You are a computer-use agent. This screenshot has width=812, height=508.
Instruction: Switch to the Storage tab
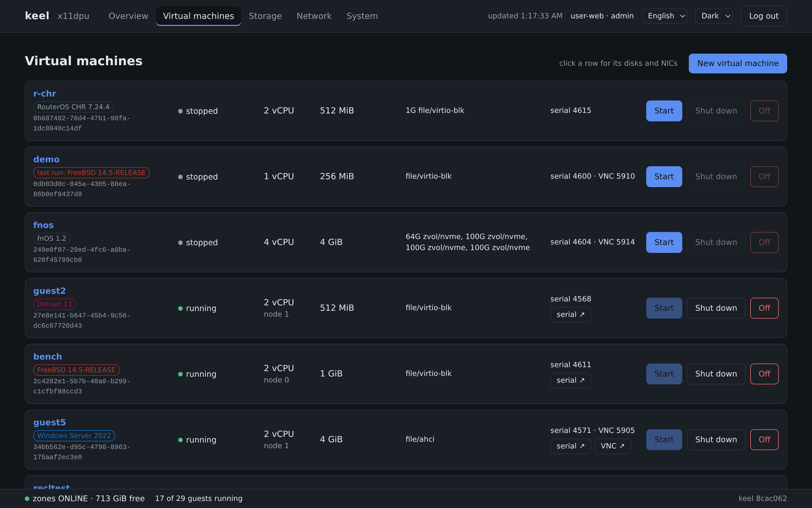point(265,16)
